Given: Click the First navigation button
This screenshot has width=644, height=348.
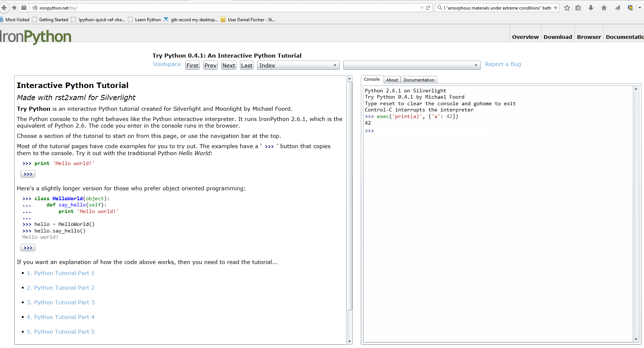Looking at the screenshot, I should coord(192,65).
